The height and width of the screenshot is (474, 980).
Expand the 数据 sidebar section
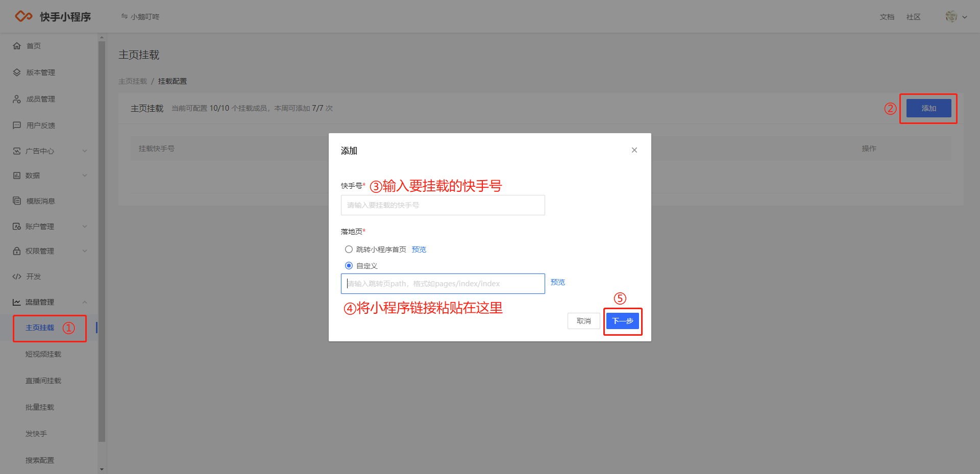pos(85,176)
